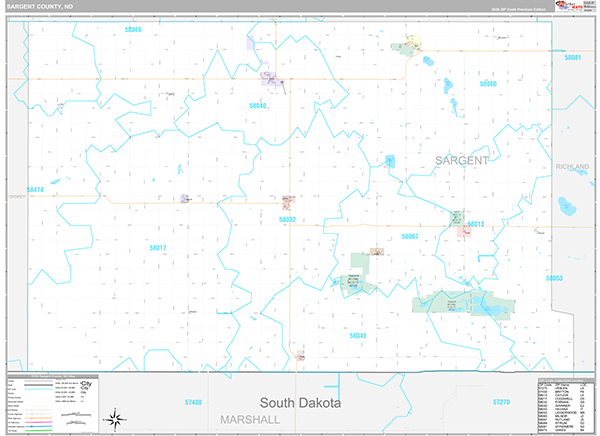Click the RICHLAND county label
The height and width of the screenshot is (436, 600).
pos(572,166)
